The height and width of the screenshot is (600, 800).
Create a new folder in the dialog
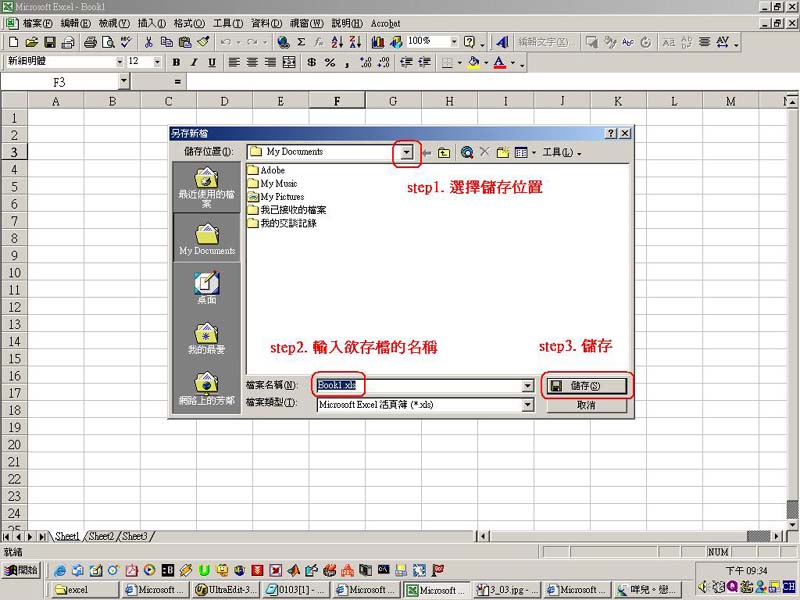[x=502, y=152]
